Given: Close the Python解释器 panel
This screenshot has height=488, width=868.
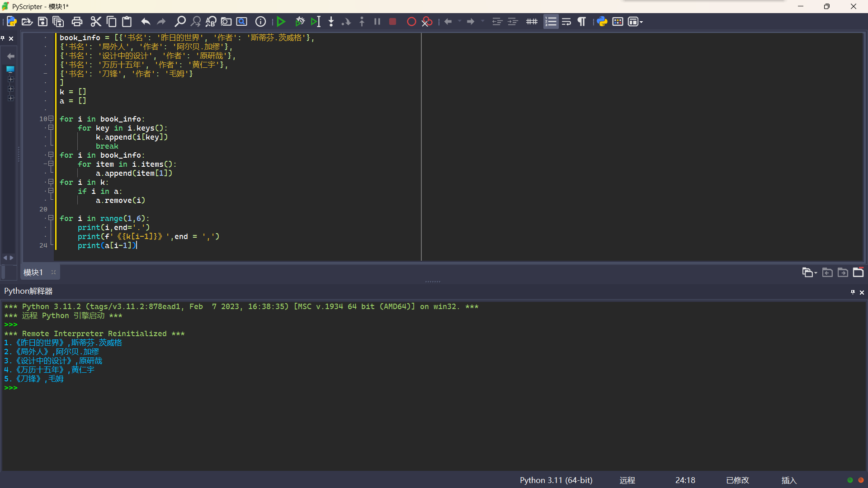Looking at the screenshot, I should point(862,292).
